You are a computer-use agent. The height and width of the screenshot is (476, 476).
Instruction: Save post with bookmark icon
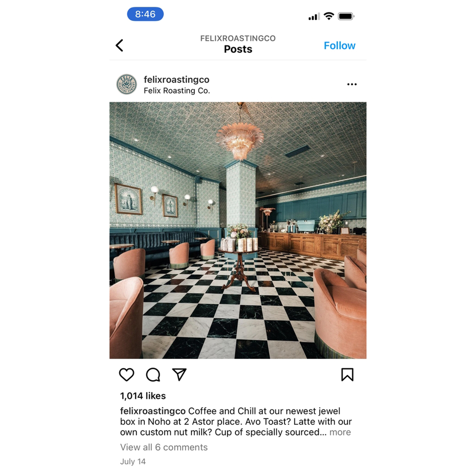point(347,374)
